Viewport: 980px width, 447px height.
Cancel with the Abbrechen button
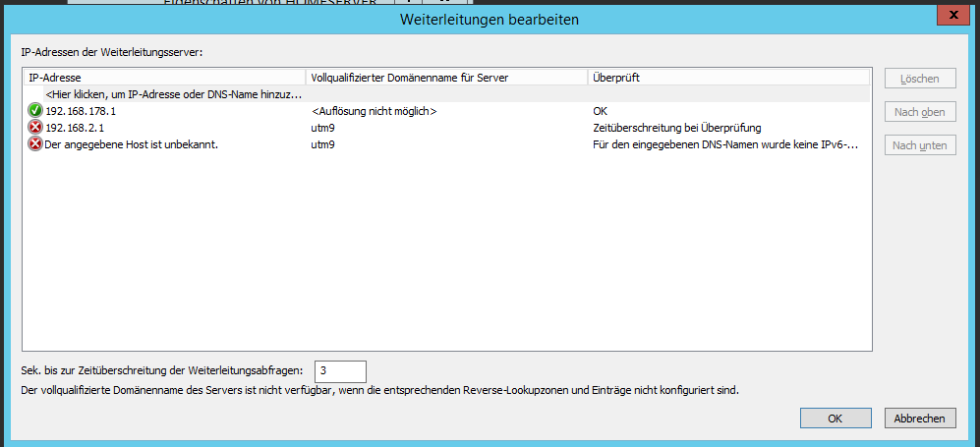click(x=919, y=419)
